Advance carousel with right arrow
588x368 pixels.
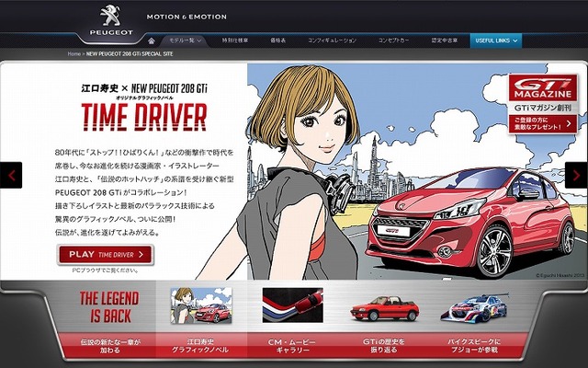pyautogui.click(x=576, y=175)
